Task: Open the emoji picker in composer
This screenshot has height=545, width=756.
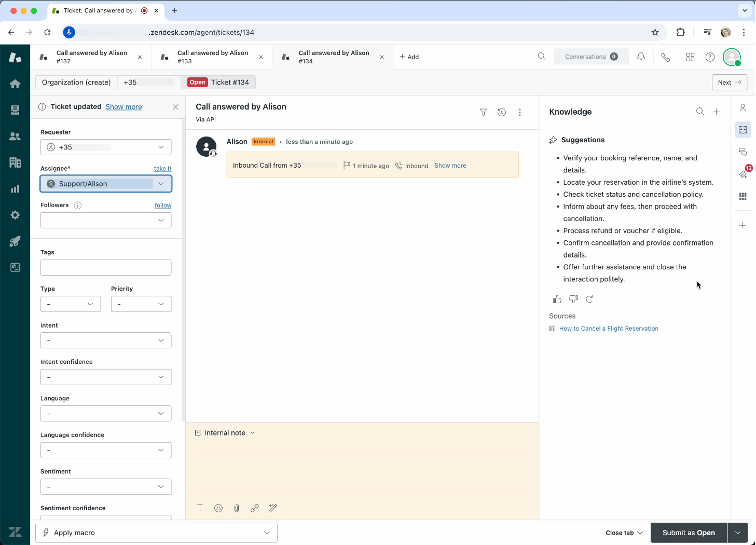Action: (218, 508)
